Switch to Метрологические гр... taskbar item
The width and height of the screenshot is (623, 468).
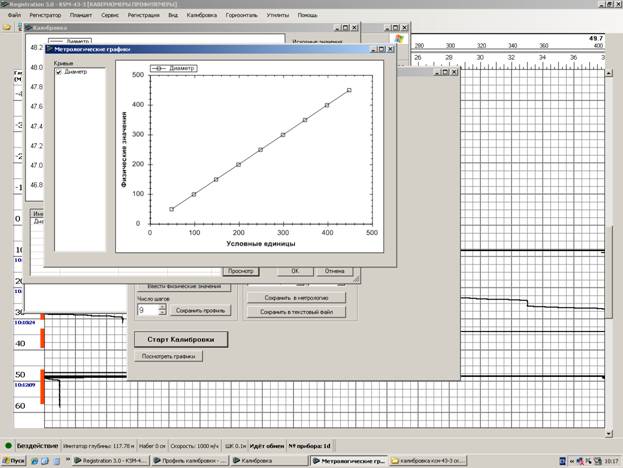pyautogui.click(x=349, y=461)
